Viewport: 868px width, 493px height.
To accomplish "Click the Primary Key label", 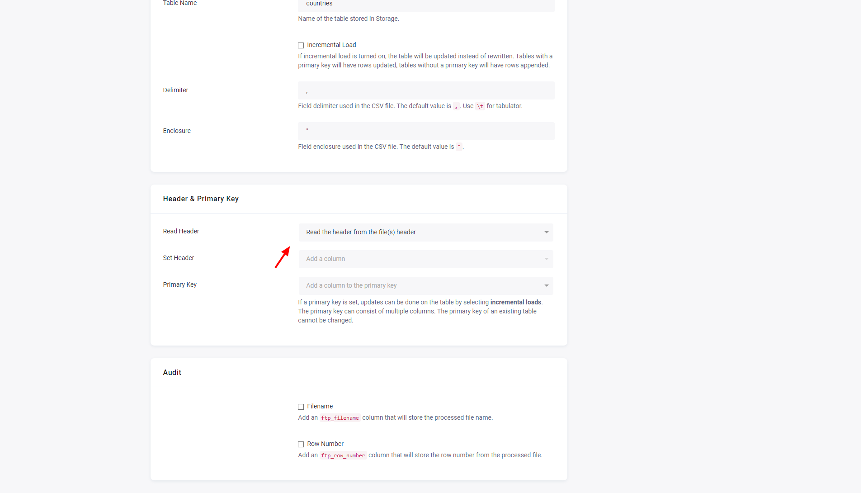I will coord(180,285).
